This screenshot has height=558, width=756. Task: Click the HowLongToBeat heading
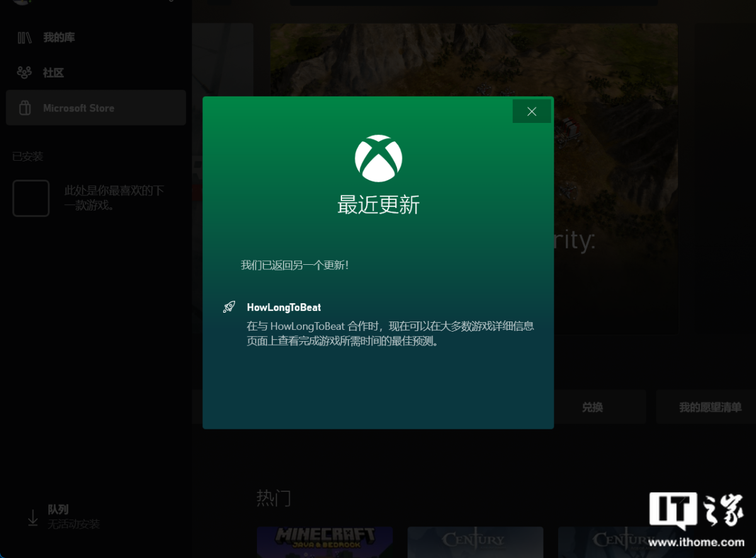283,308
